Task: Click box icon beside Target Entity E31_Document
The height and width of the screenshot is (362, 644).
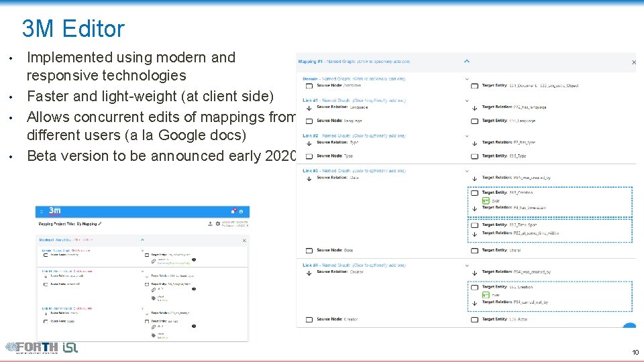Action: click(x=474, y=86)
